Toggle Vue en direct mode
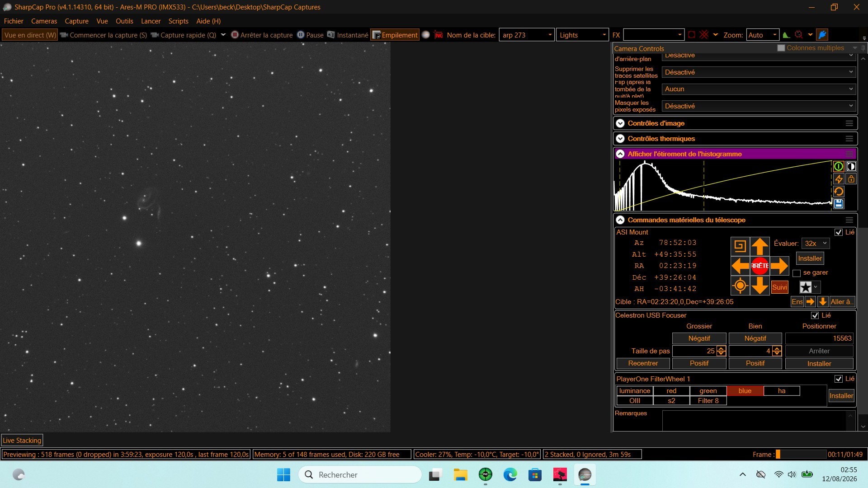 pos(30,35)
